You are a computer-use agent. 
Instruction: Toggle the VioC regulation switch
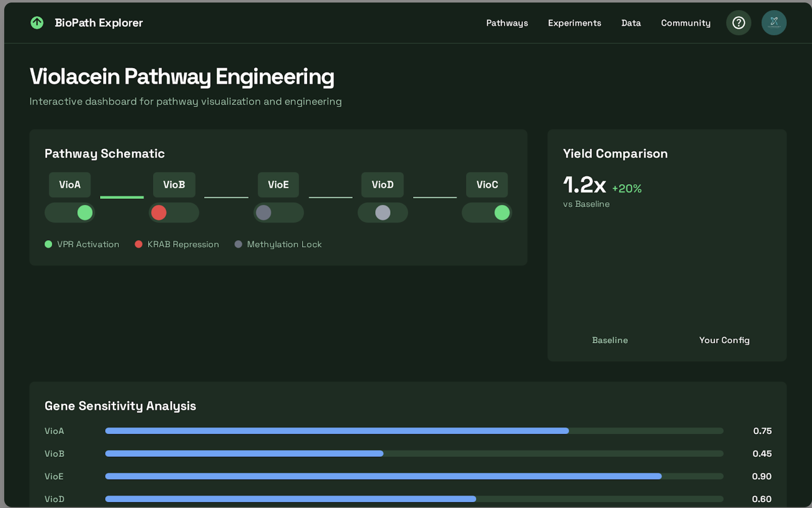coord(487,213)
